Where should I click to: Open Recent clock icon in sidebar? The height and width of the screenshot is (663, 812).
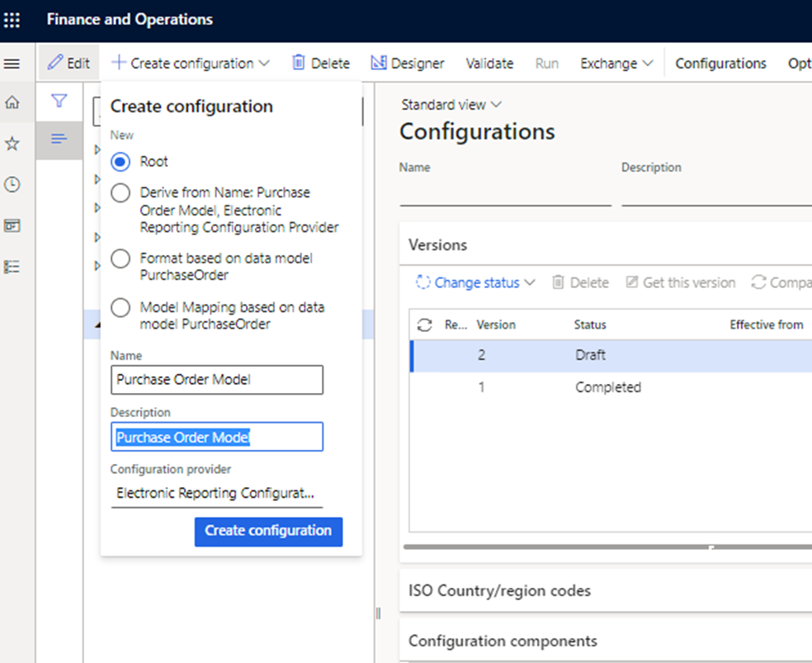[12, 185]
